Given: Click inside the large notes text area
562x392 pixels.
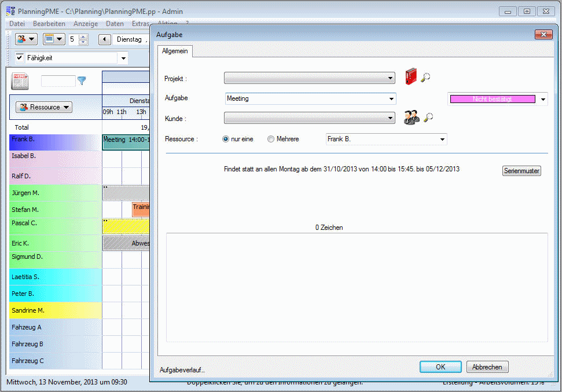Looking at the screenshot, I should 357,287.
